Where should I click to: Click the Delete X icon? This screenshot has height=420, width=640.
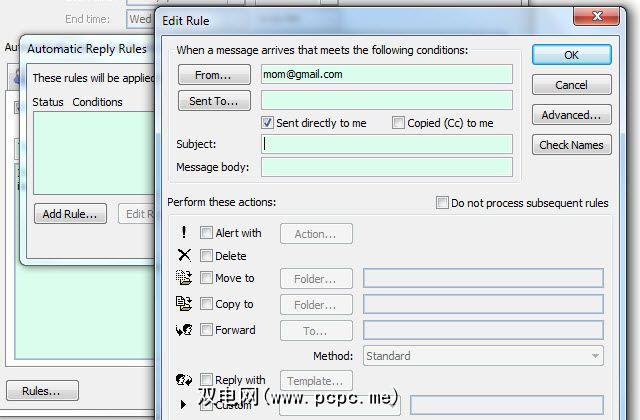click(x=184, y=256)
